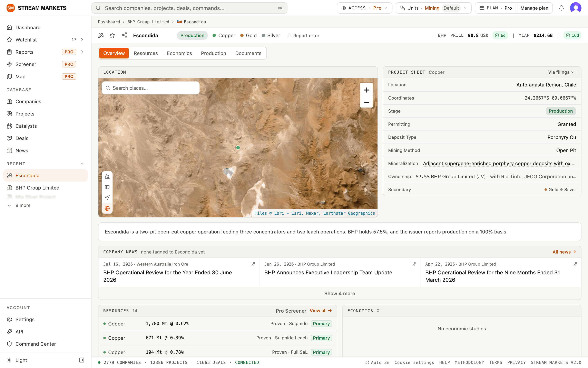The width and height of the screenshot is (588, 368).
Task: Click Manage plan button
Action: click(x=534, y=8)
